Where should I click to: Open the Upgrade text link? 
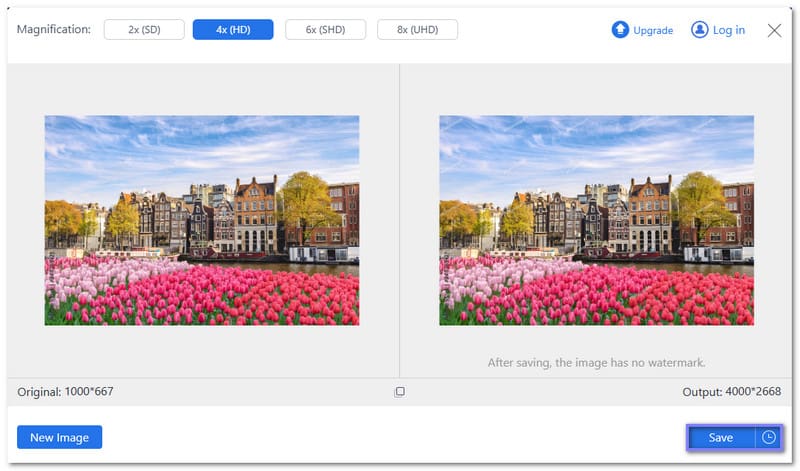tap(653, 31)
